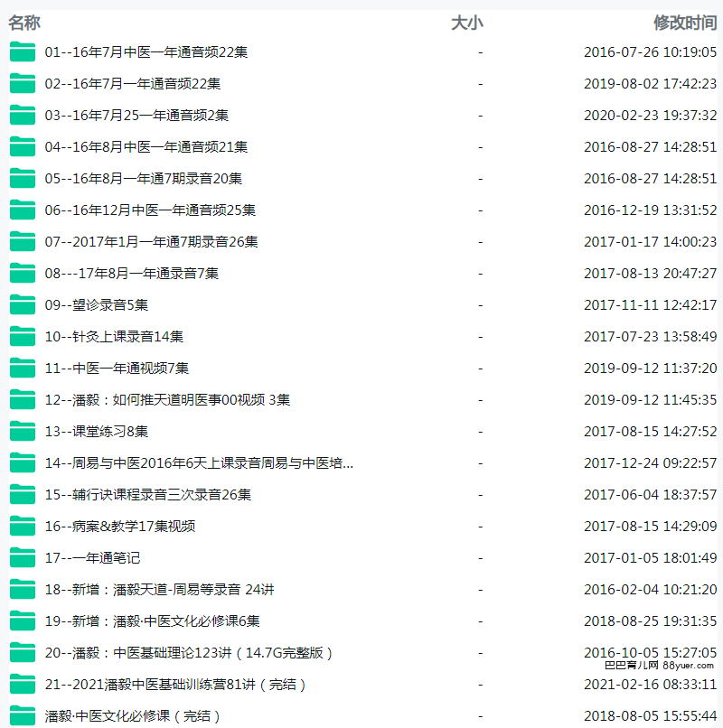Click folder icon beside 20--潘毅：中医基础理论123讲
The height and width of the screenshot is (728, 723).
click(23, 652)
